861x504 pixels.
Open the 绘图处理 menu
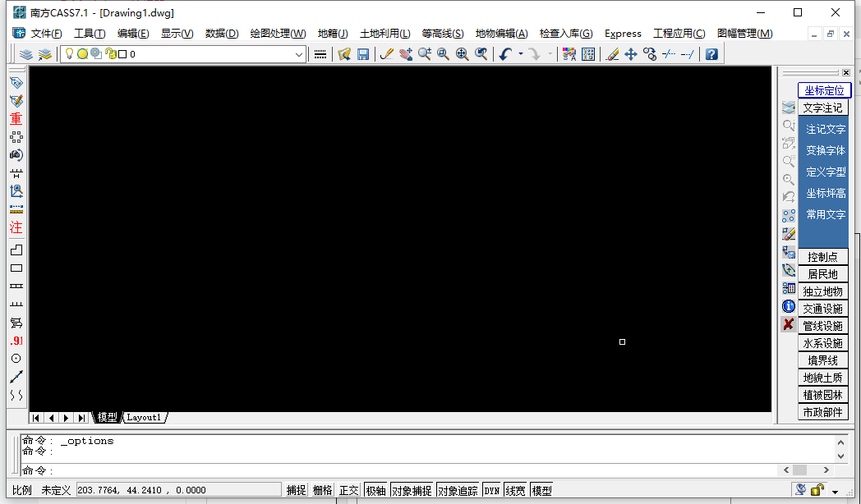point(279,34)
